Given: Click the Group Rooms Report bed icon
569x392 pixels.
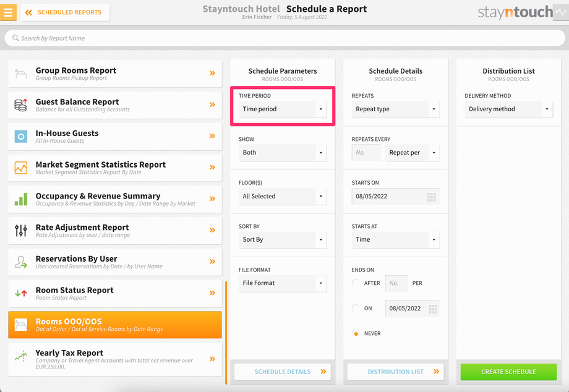Looking at the screenshot, I should [20, 74].
